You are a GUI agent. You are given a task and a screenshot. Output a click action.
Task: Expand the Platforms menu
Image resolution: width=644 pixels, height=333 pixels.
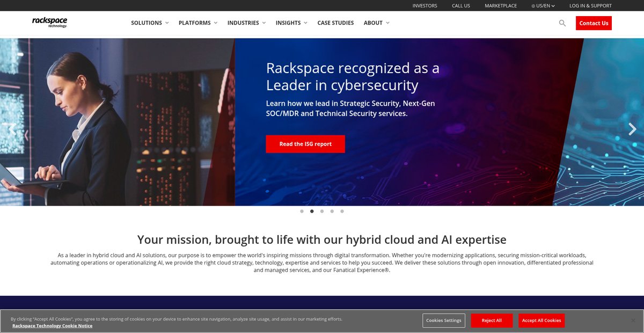click(x=198, y=23)
